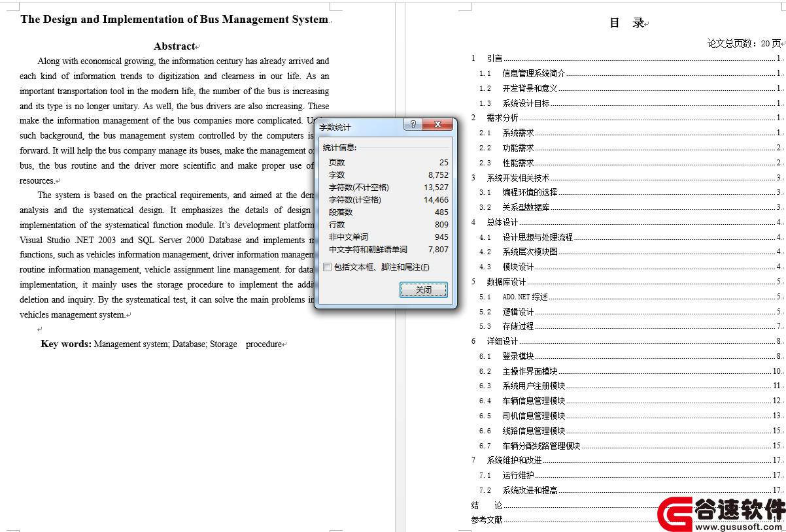The height and width of the screenshot is (532, 786).
Task: Go to contents entry '5.2 逻辑设计'
Action: pos(630,312)
